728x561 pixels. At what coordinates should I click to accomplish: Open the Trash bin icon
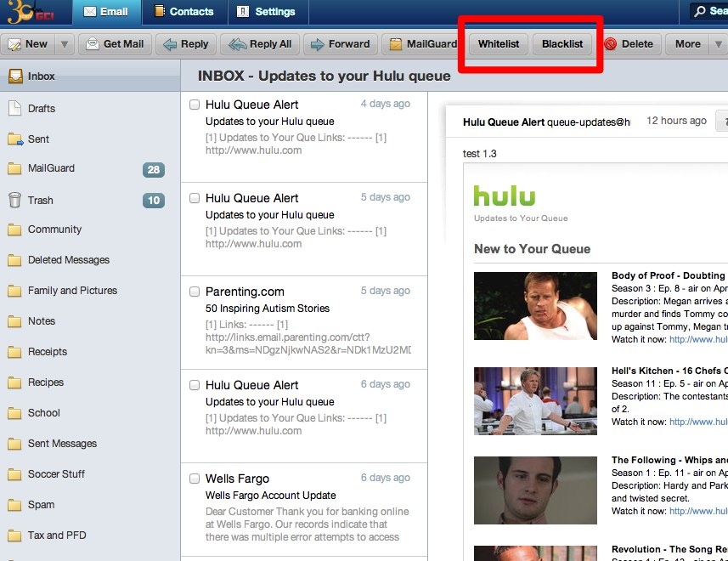click(14, 200)
